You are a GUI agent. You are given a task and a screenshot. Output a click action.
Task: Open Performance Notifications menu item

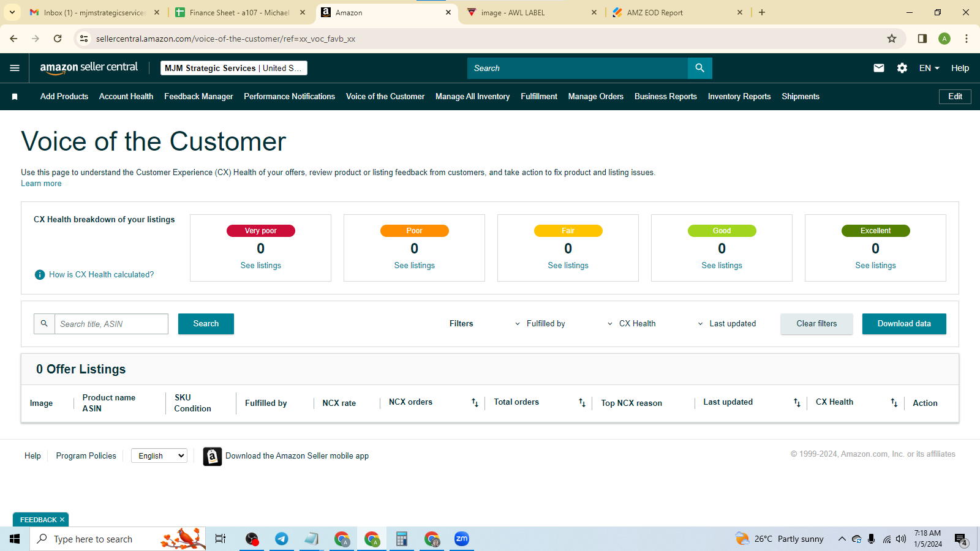coord(289,97)
